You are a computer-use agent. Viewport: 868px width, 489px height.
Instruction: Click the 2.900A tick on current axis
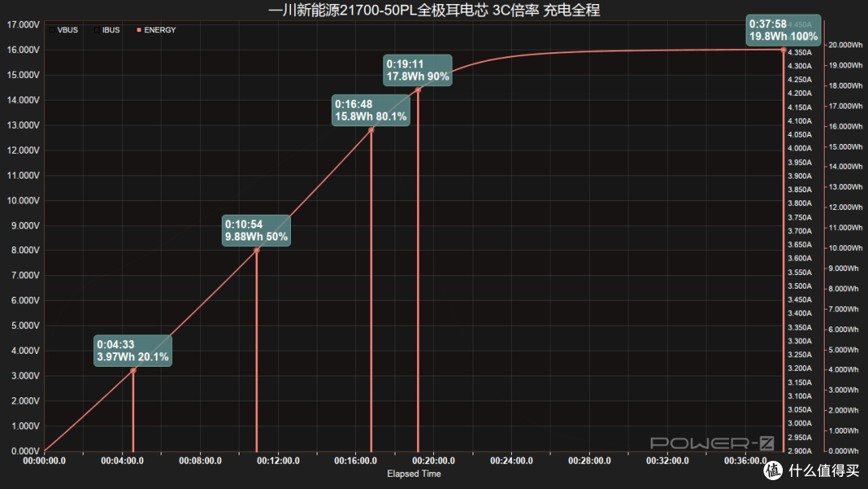(x=800, y=450)
